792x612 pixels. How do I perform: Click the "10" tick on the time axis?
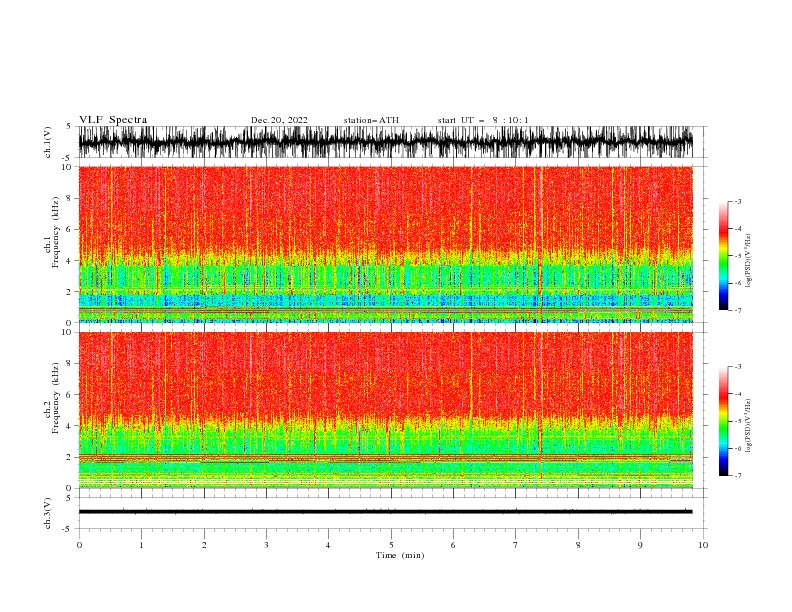pos(703,545)
